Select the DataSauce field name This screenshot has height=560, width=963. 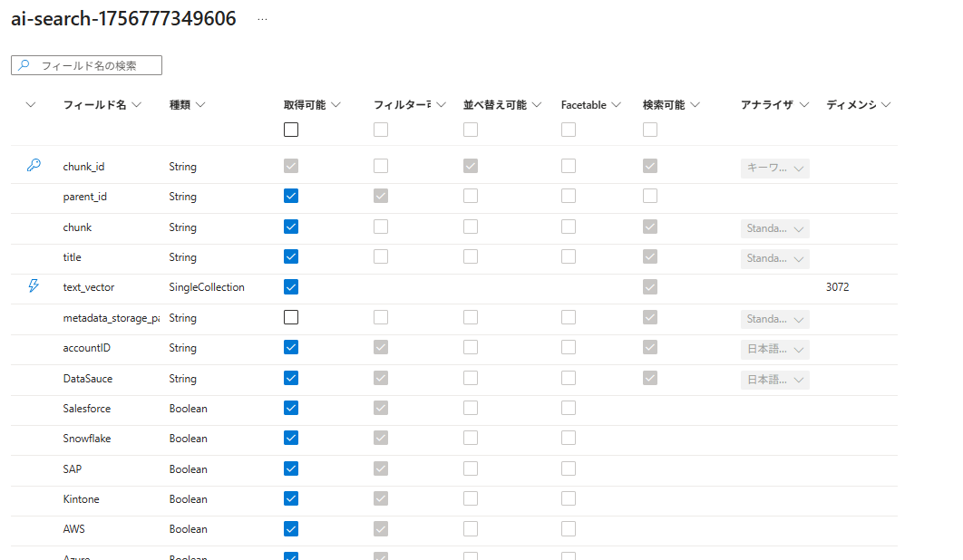click(88, 379)
